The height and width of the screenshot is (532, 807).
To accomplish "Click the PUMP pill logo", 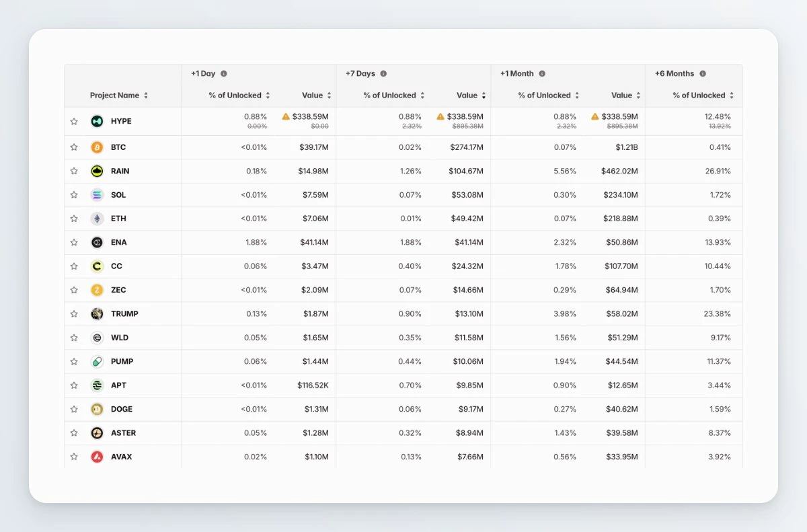I will point(97,361).
